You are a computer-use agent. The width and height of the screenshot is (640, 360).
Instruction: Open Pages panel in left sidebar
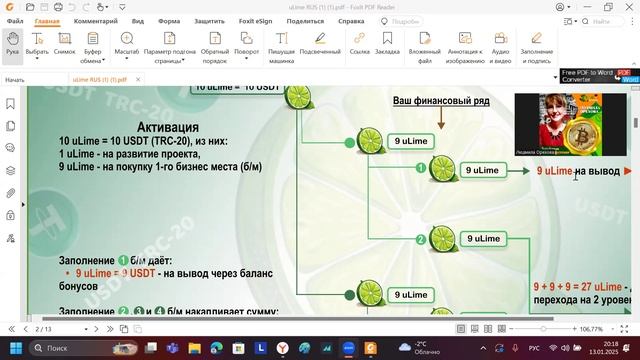tap(11, 126)
